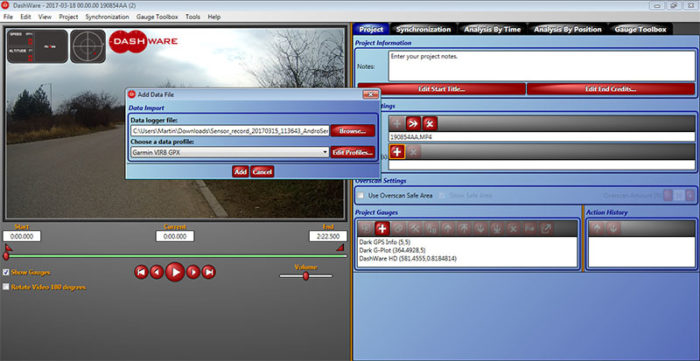Click the red plus Add Gauge icon
This screenshot has height=361, width=700.
tap(382, 228)
